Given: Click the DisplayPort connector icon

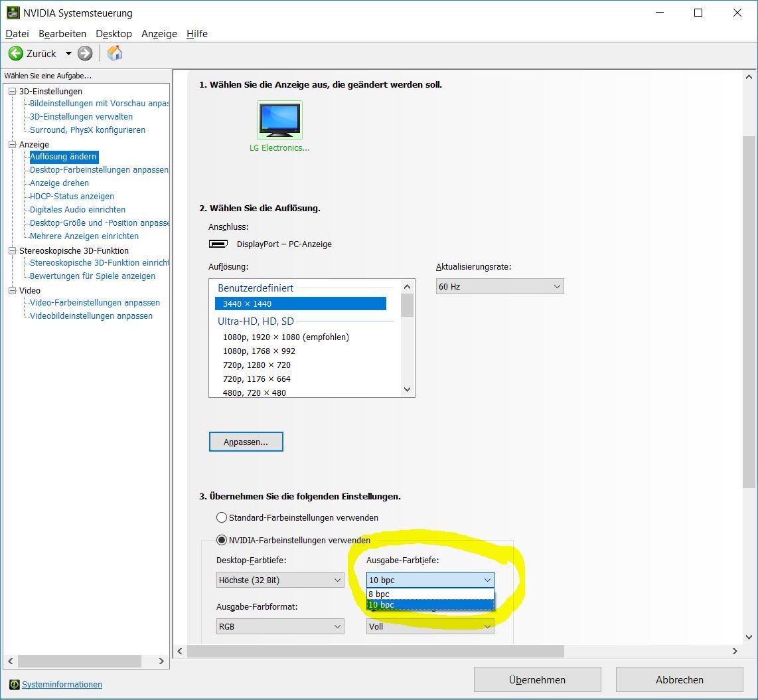Looking at the screenshot, I should 218,244.
